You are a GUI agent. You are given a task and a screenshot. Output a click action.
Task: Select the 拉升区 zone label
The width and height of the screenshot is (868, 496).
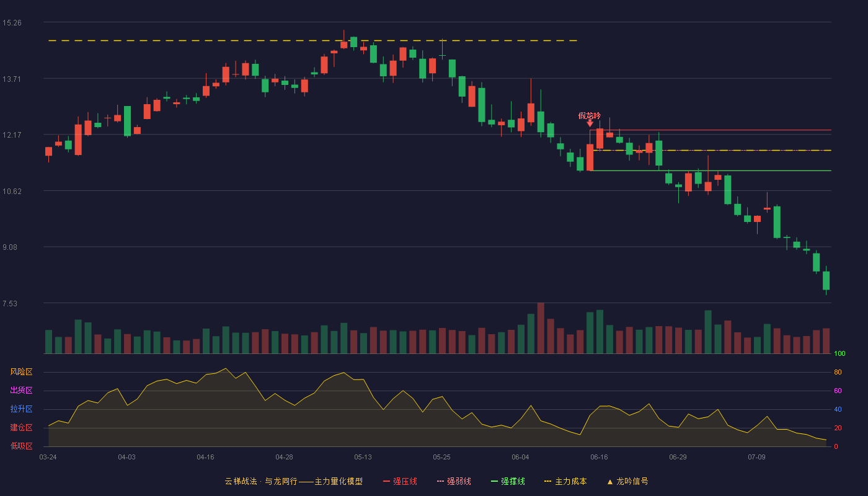(x=21, y=409)
